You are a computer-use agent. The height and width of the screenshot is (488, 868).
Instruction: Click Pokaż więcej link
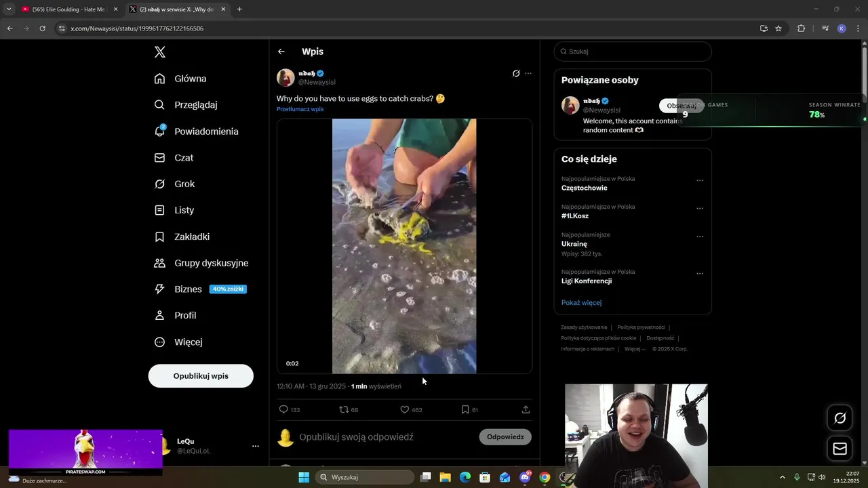click(x=581, y=302)
